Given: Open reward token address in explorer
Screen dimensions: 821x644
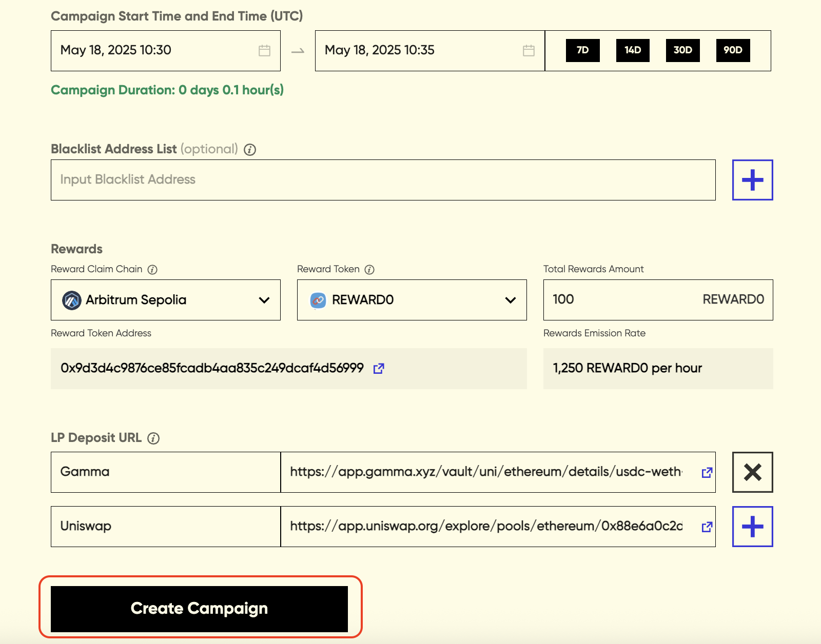Looking at the screenshot, I should (x=379, y=369).
